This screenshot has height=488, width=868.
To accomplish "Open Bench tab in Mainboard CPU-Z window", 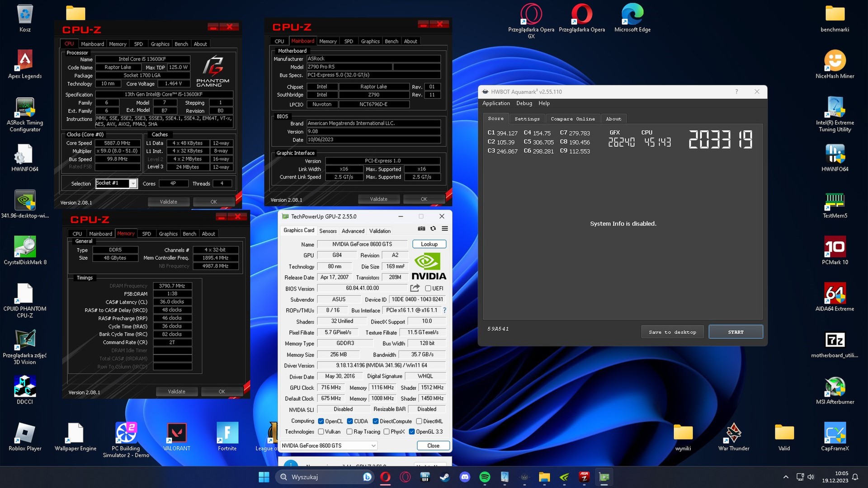I will click(392, 41).
